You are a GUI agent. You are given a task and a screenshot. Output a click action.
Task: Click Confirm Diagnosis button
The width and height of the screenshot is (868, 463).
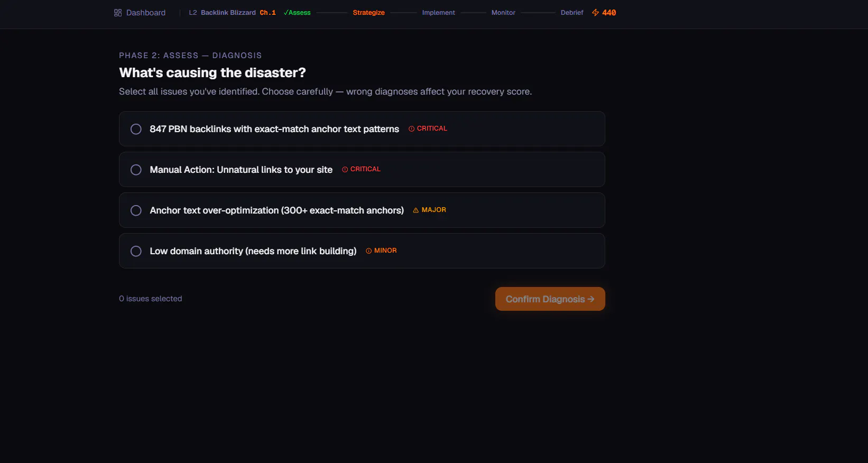[x=550, y=299]
